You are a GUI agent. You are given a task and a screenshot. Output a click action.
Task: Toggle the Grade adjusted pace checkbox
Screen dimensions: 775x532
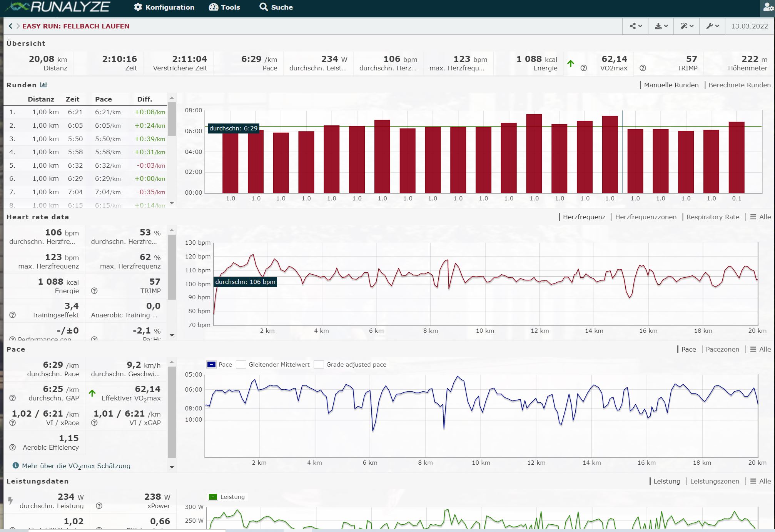pyautogui.click(x=319, y=365)
